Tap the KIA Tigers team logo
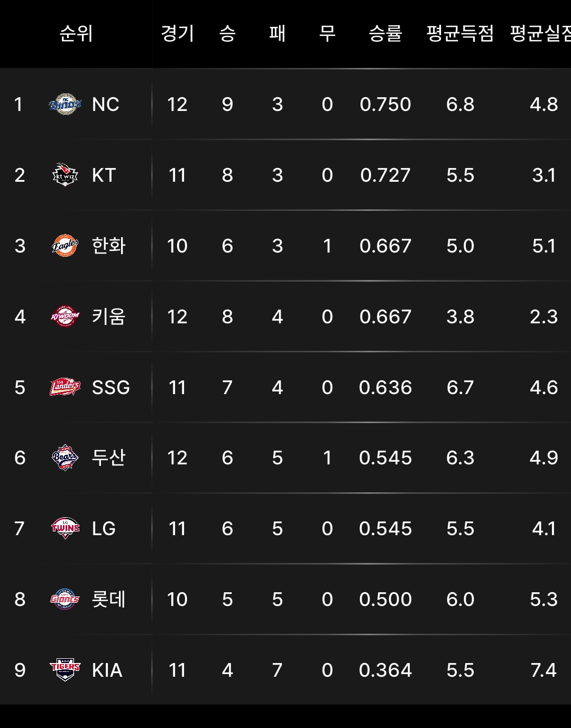571x728 pixels. point(65,670)
